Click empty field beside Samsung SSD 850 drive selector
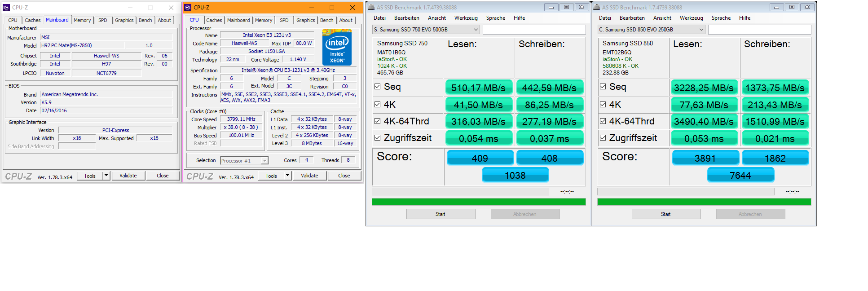The height and width of the screenshot is (291, 868). click(759, 30)
